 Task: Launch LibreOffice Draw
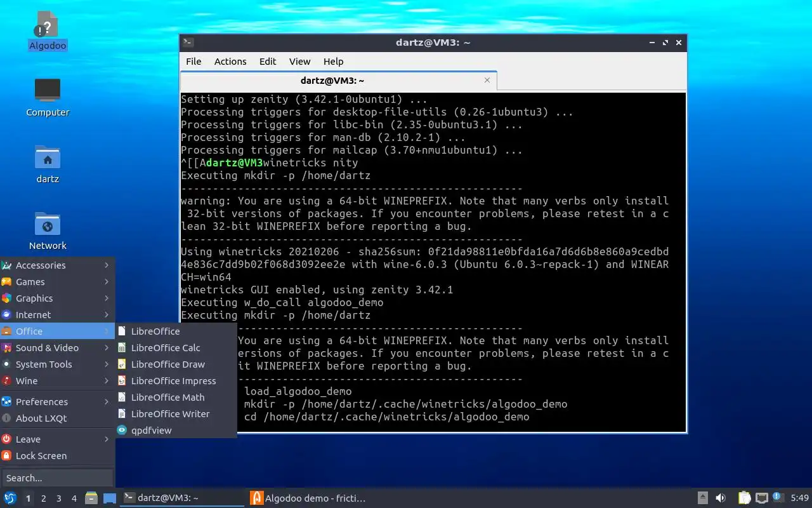tap(176, 364)
